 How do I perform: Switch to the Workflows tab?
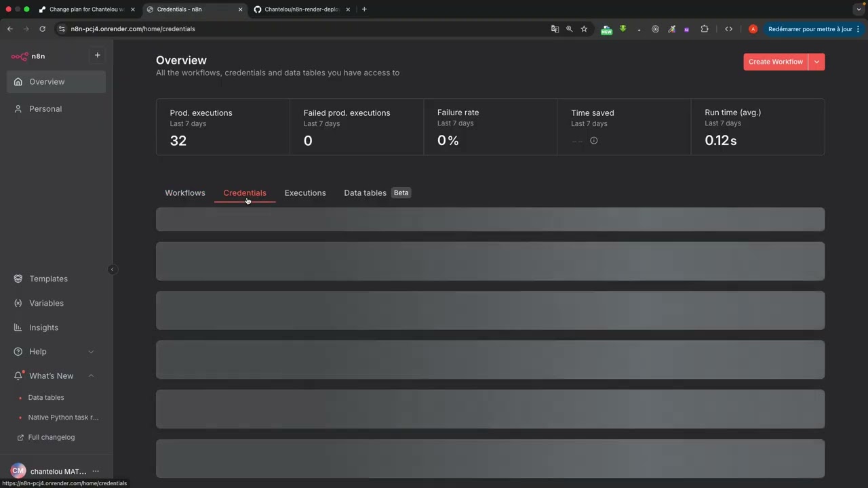[184, 193]
